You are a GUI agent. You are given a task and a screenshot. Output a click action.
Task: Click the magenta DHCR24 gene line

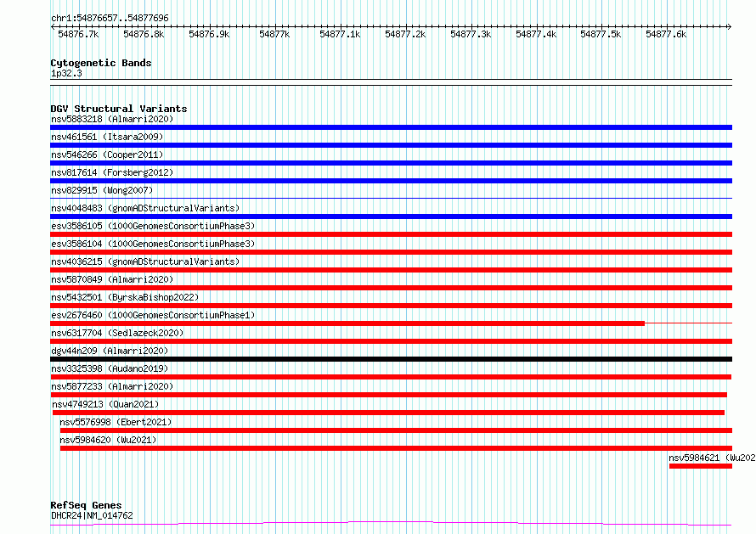(x=391, y=524)
